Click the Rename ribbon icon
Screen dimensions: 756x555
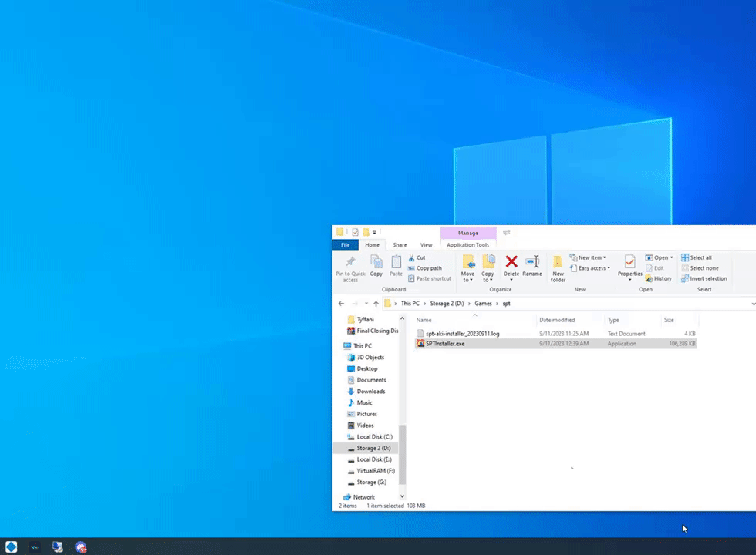pyautogui.click(x=532, y=266)
